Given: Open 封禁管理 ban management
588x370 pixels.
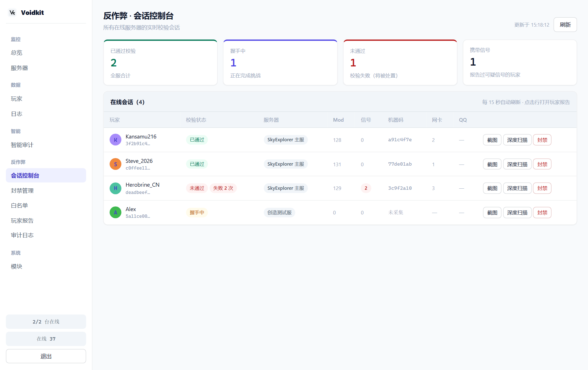Looking at the screenshot, I should pos(46,191).
